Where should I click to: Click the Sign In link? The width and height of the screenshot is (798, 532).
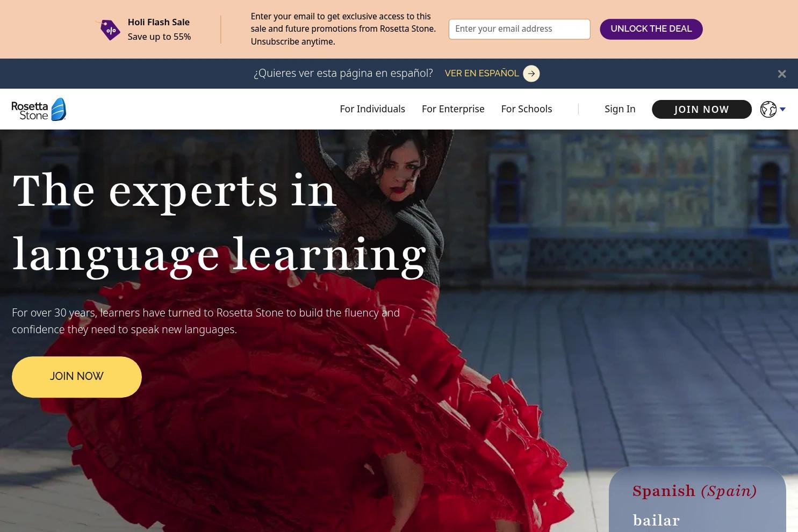tap(620, 109)
